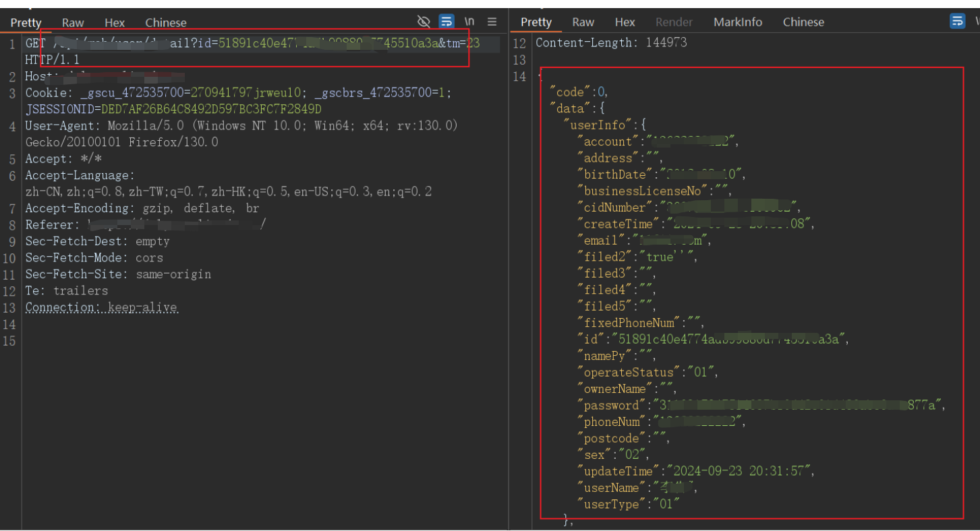The width and height of the screenshot is (980, 531).
Task: Click the Connection: keep-alive header
Action: coord(101,307)
